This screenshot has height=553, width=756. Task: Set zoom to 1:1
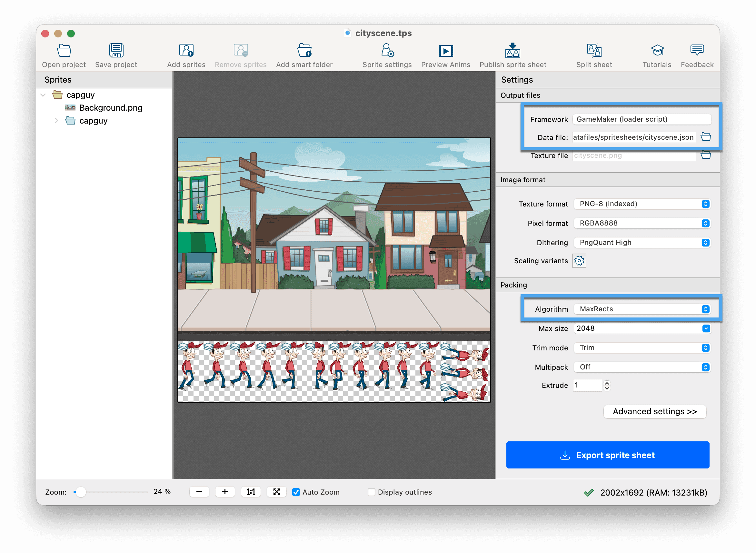251,491
